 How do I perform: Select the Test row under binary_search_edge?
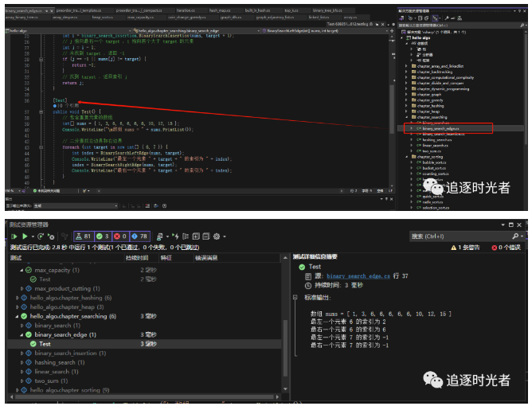[x=144, y=344]
